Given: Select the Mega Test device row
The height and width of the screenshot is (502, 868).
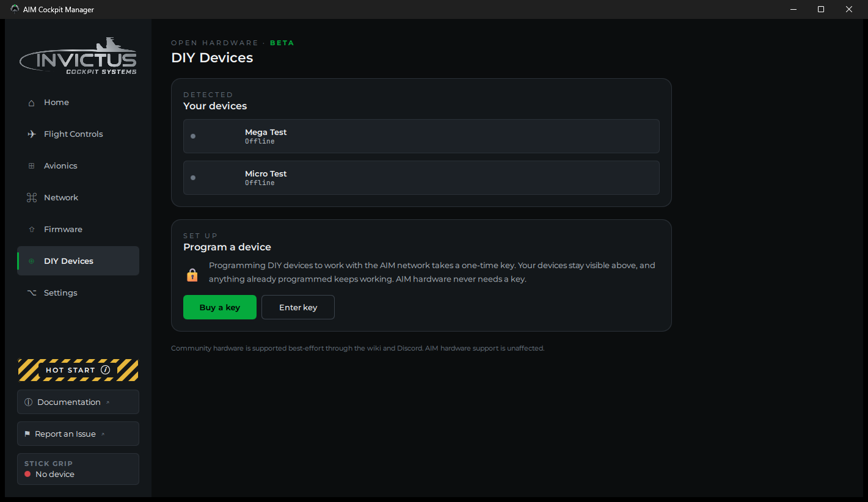Looking at the screenshot, I should [421, 136].
